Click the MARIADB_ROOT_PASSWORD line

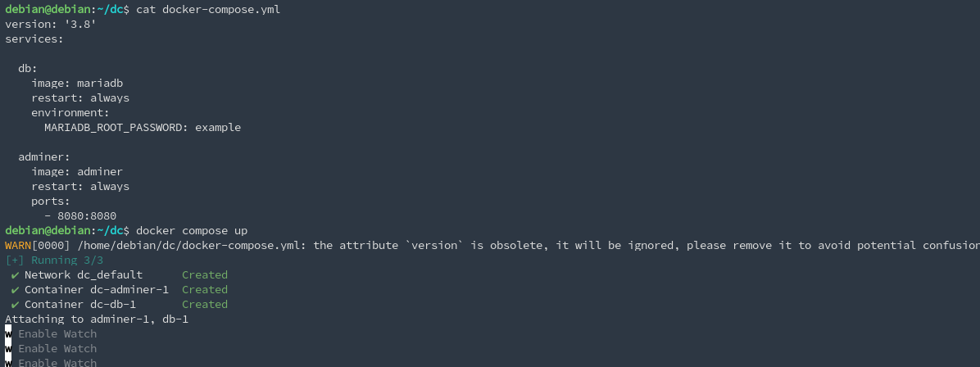[x=143, y=128]
